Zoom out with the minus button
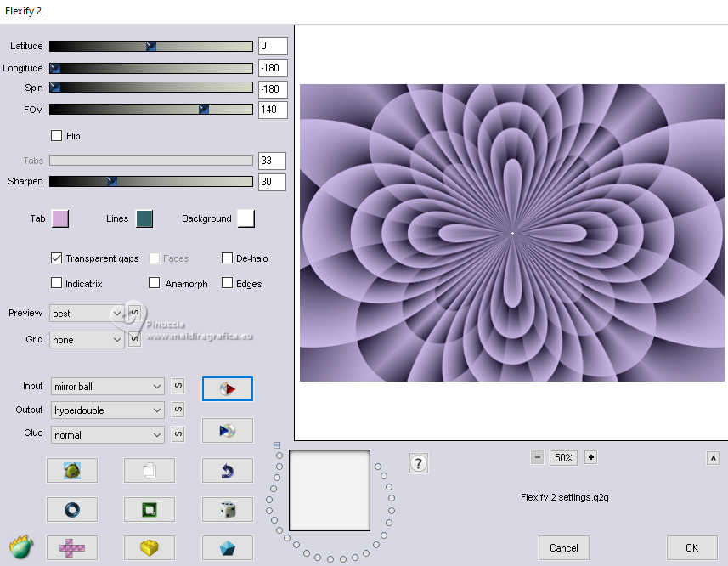 click(537, 457)
